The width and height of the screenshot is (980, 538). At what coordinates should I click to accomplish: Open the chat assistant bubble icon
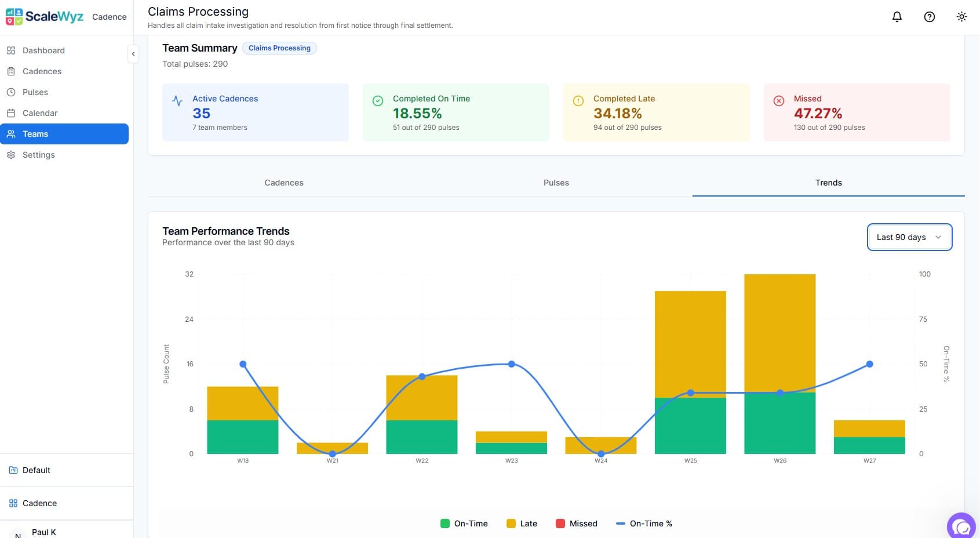961,525
